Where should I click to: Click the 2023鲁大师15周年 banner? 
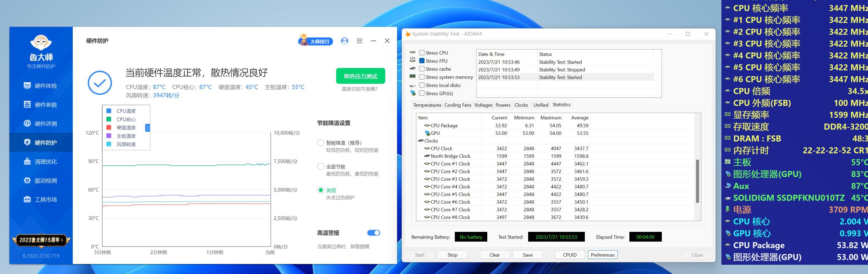click(x=41, y=240)
